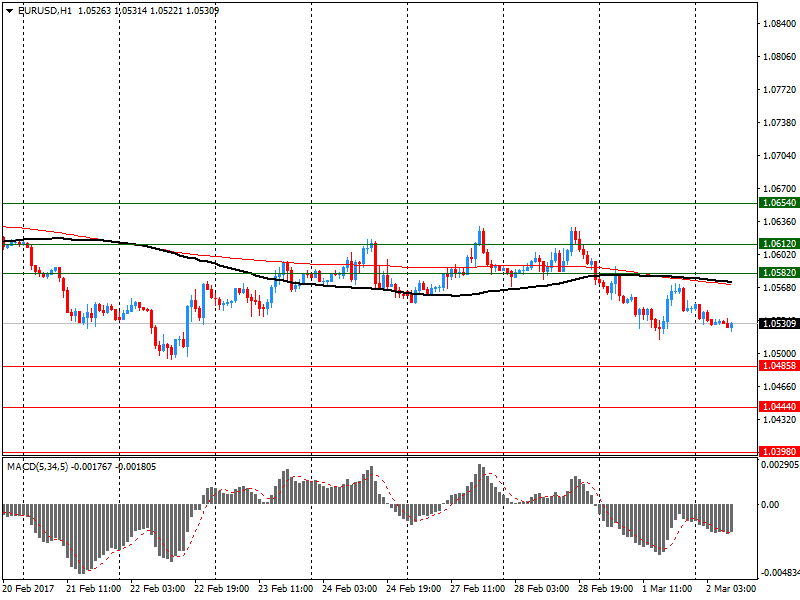Click the 1.03980 red level label

[779, 452]
